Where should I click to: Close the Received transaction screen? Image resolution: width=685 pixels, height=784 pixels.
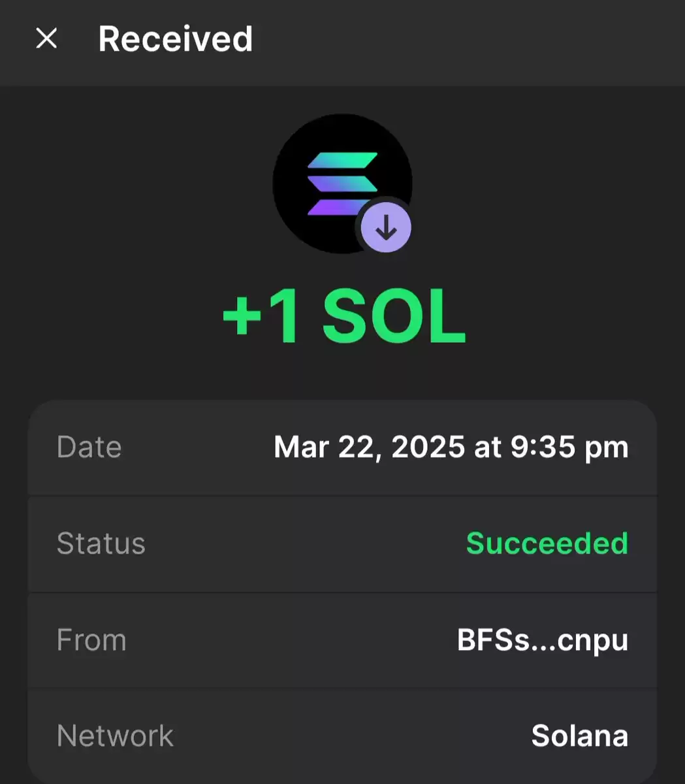pos(46,39)
